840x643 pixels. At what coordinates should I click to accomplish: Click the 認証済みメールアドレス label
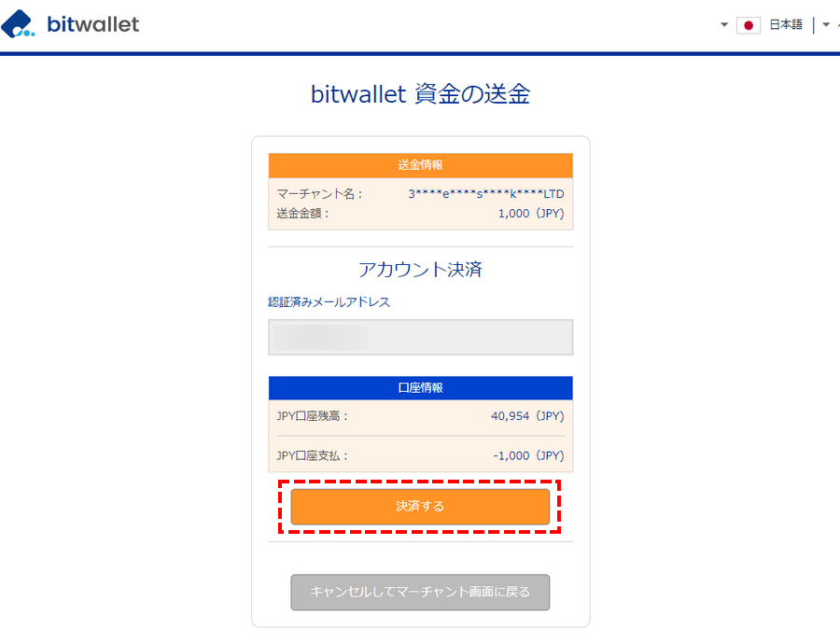[329, 302]
